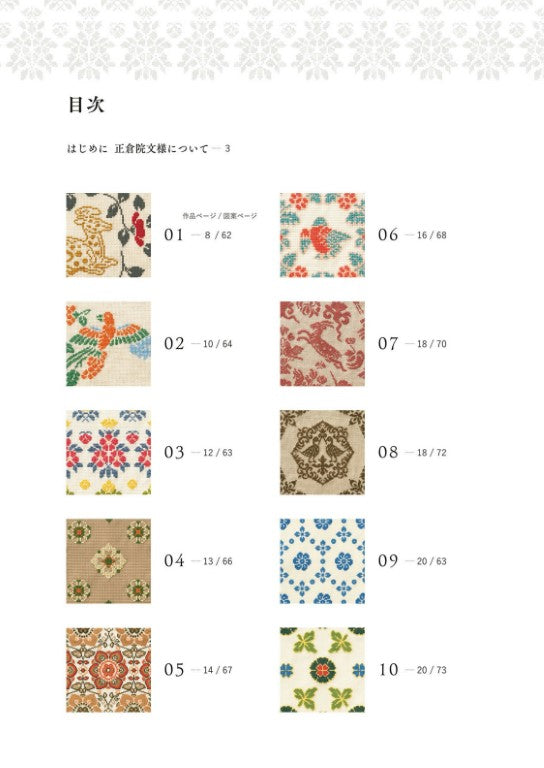Open entry number 10 page 20 / 73

point(413,670)
